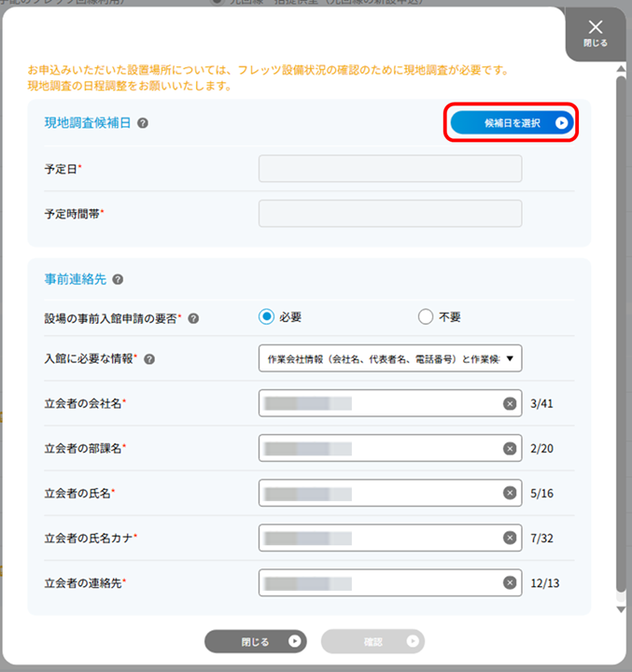Click the 予定時間帯 input field
This screenshot has height=672, width=632.
(389, 214)
